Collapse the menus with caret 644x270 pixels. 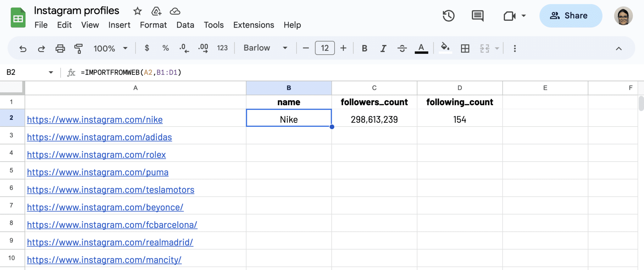click(x=619, y=48)
